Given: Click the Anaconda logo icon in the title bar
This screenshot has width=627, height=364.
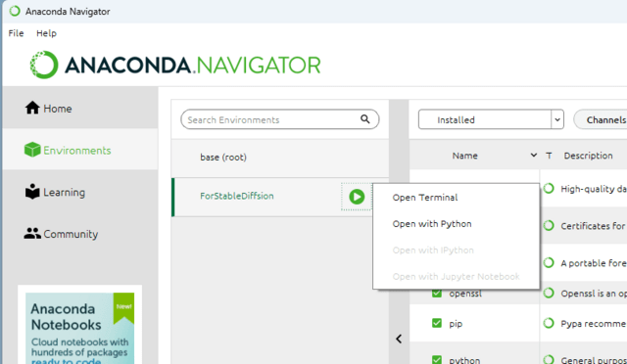Looking at the screenshot, I should click(x=15, y=11).
